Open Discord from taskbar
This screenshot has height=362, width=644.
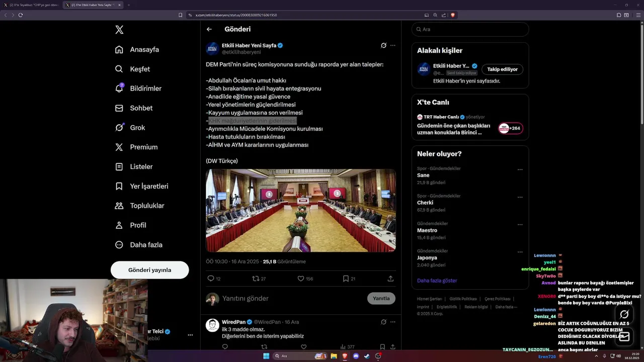[x=356, y=356]
